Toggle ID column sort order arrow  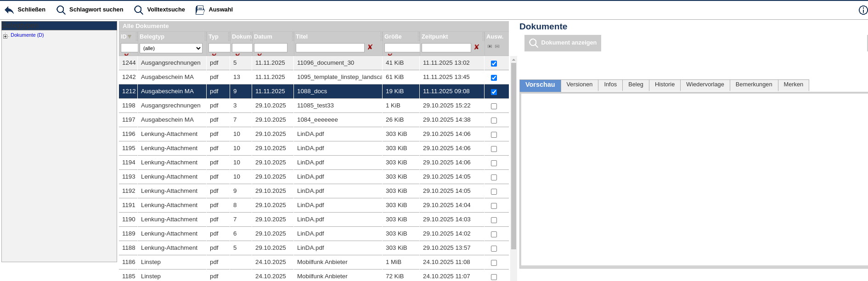(x=130, y=37)
